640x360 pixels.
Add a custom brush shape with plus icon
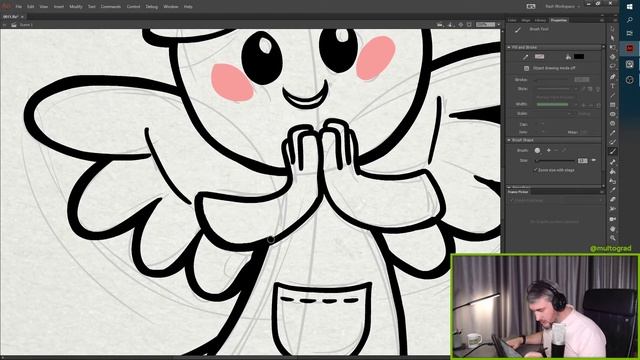pos(549,151)
